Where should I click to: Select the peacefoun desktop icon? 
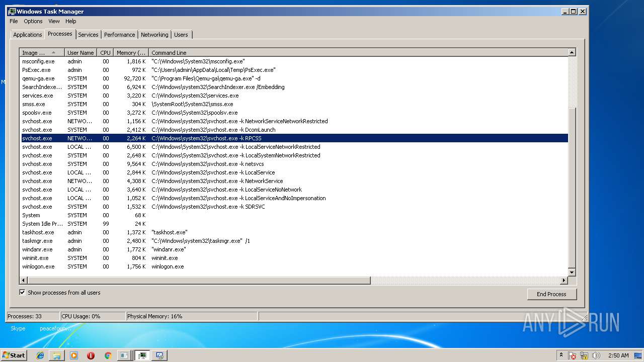(55, 328)
